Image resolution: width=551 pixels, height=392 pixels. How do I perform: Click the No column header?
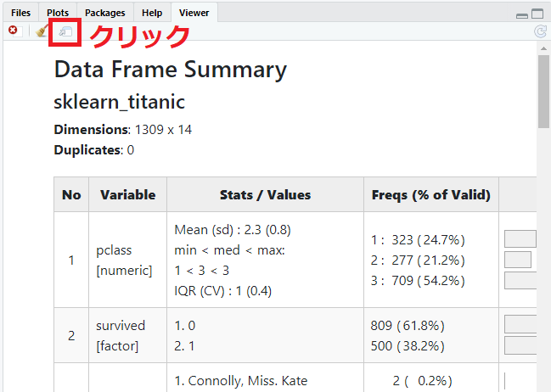[x=71, y=194]
